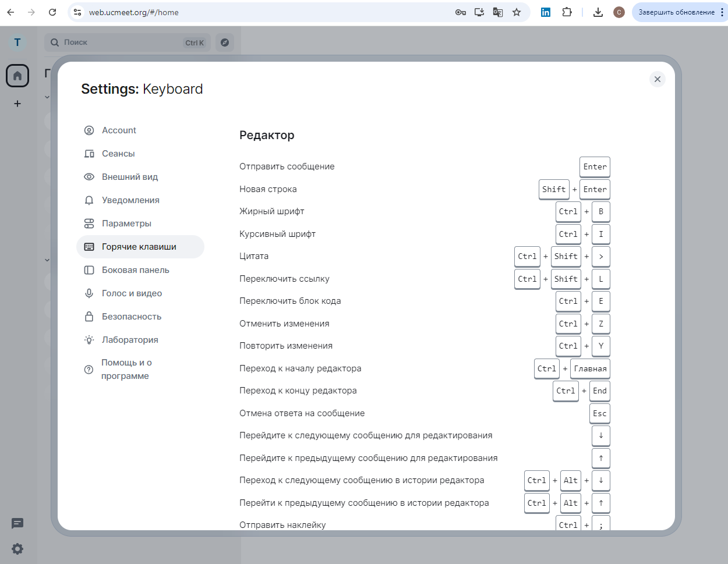Collapse the top channels section chevron
Screen dimensions: 728x564
[x=47, y=97]
